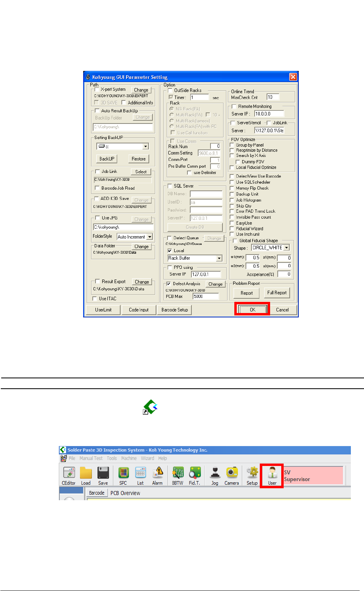Click the BBTW toolbar icon
Viewport: 364px width, 591px height.
tap(177, 476)
